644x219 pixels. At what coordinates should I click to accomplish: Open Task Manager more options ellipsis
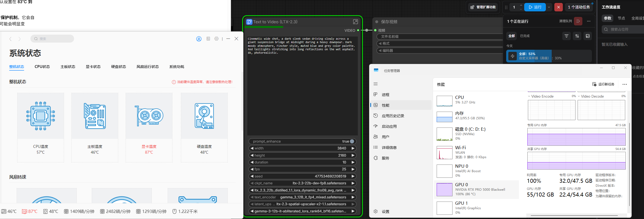pos(625,84)
